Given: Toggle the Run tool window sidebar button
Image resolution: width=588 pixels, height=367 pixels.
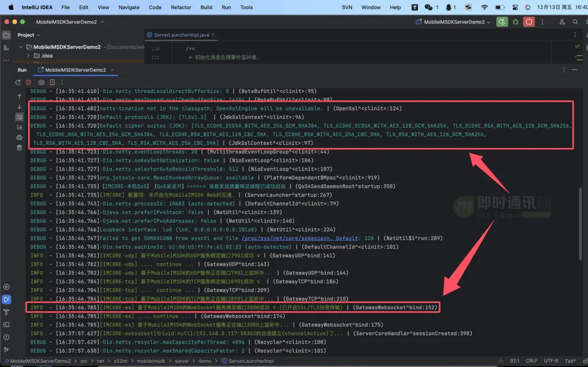Looking at the screenshot, I should (x=6, y=300).
